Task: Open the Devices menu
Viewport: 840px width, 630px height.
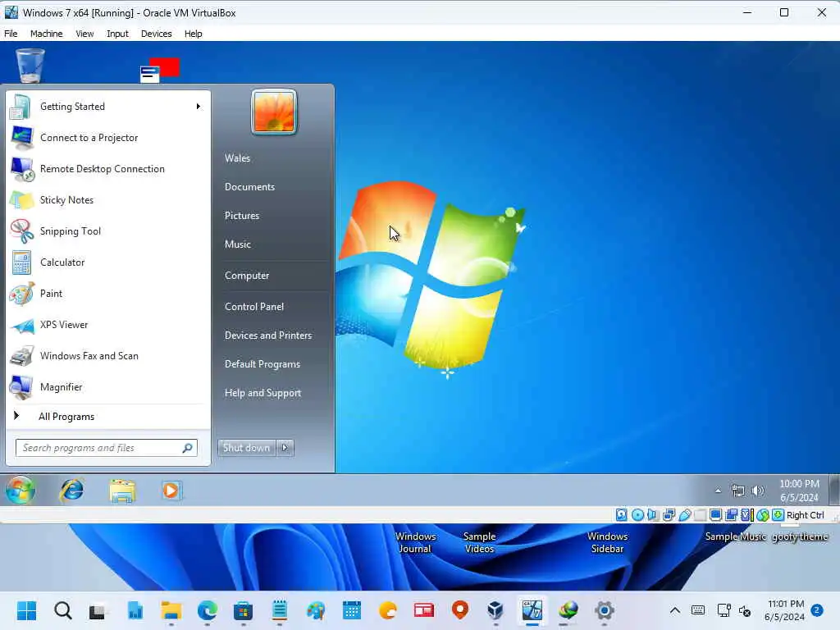Action: point(157,33)
